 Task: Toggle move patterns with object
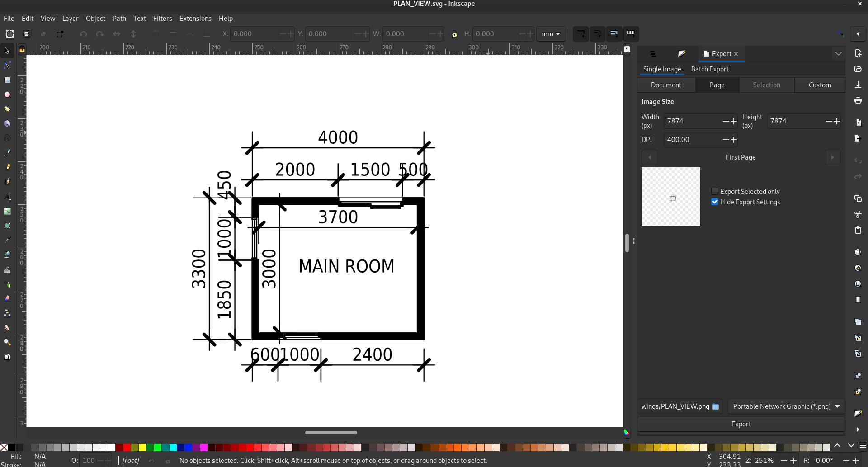point(631,33)
